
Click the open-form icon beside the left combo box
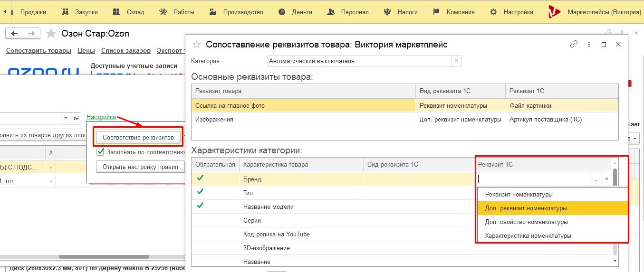pyautogui.click(x=76, y=118)
